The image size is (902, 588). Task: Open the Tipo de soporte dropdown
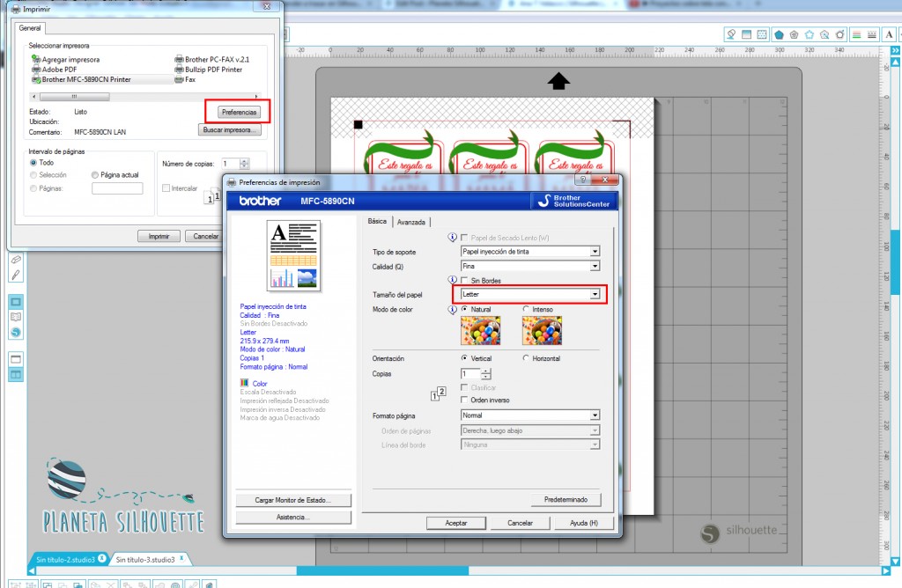coord(530,251)
